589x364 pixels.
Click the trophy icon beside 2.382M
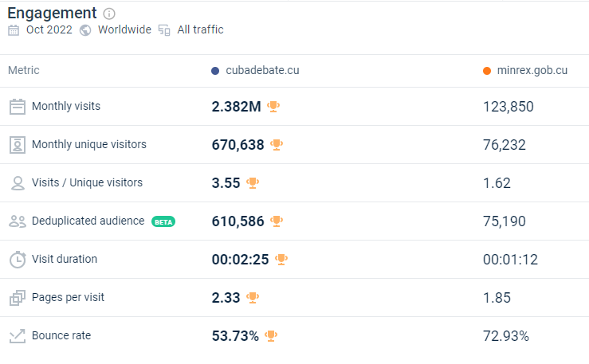(x=273, y=106)
